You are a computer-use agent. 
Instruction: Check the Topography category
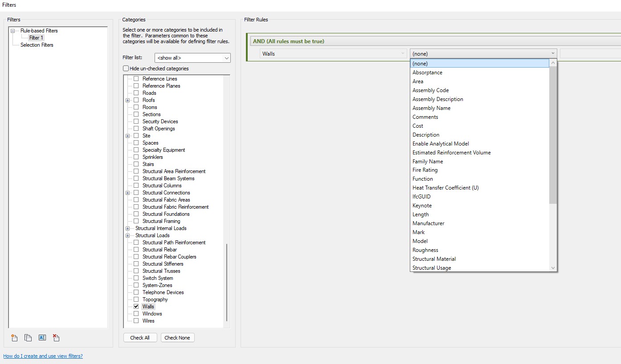(136, 299)
